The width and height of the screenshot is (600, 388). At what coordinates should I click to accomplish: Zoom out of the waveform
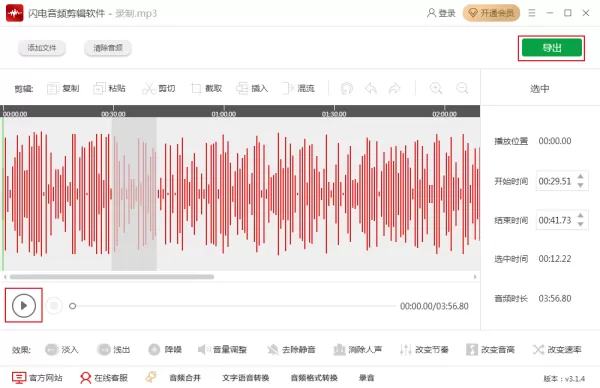462,88
